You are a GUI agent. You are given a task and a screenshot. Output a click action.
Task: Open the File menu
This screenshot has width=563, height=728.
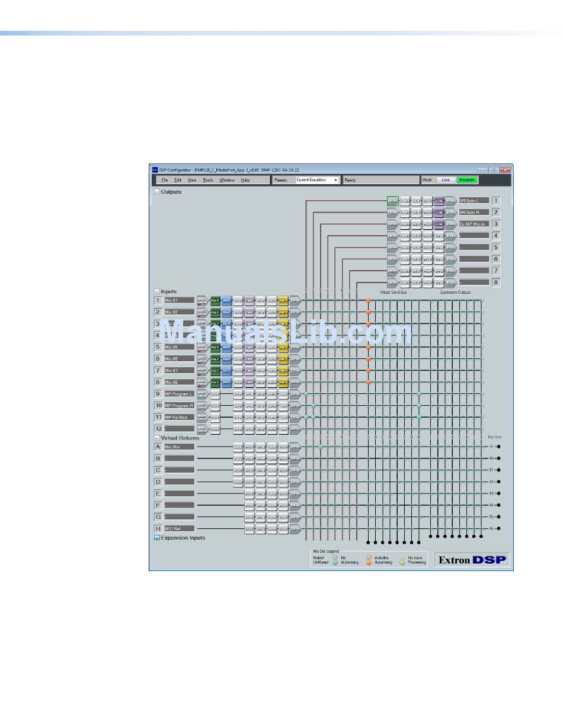pos(165,180)
